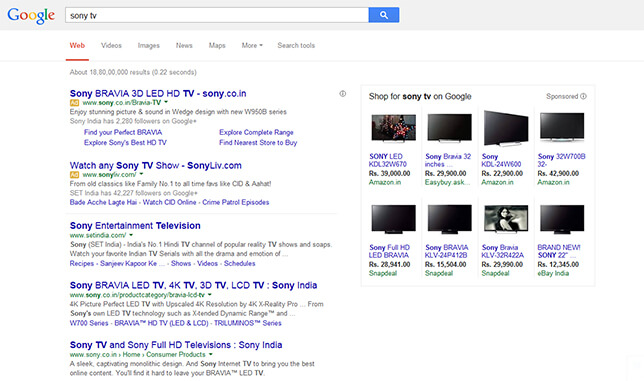
Task: Click SONY LED KDL32W670 product thumbnail
Action: click(x=393, y=128)
